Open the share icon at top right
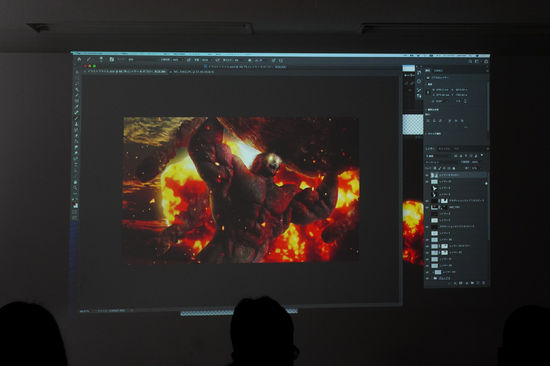 (486, 61)
